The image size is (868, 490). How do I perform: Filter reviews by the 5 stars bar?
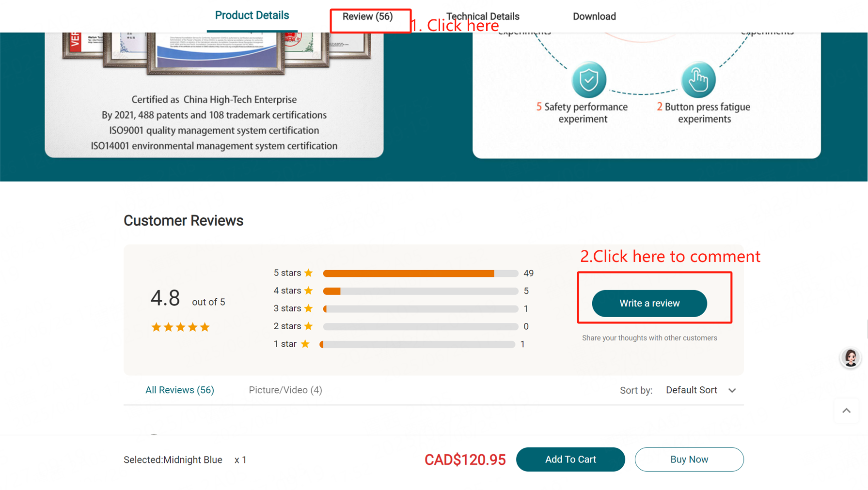[x=420, y=274]
